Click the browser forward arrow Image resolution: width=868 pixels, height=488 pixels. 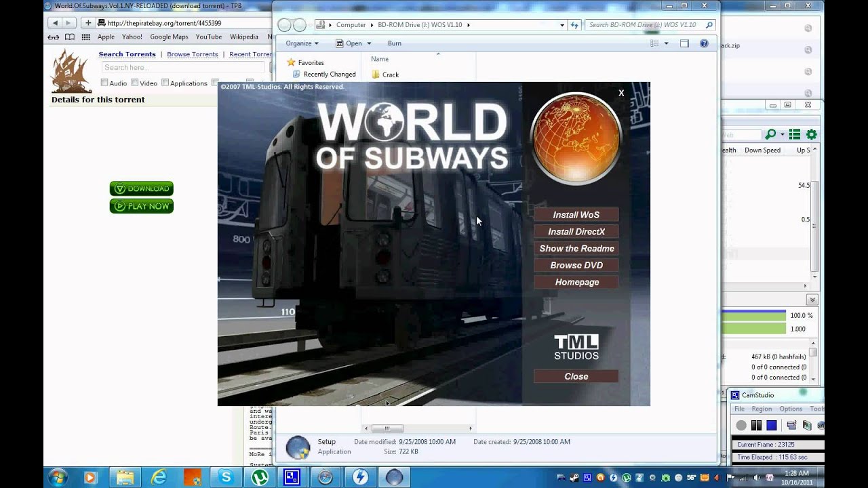click(x=68, y=23)
